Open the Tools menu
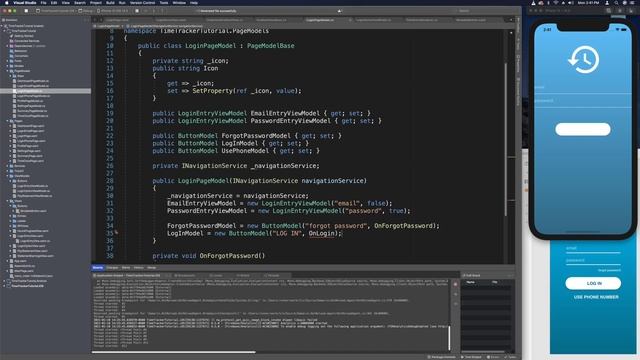 point(164,2)
